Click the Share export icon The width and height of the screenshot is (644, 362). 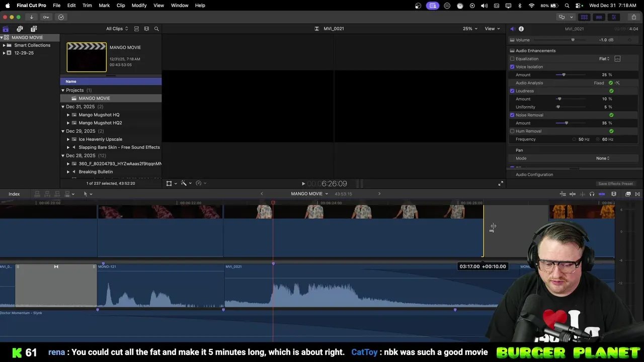633,17
